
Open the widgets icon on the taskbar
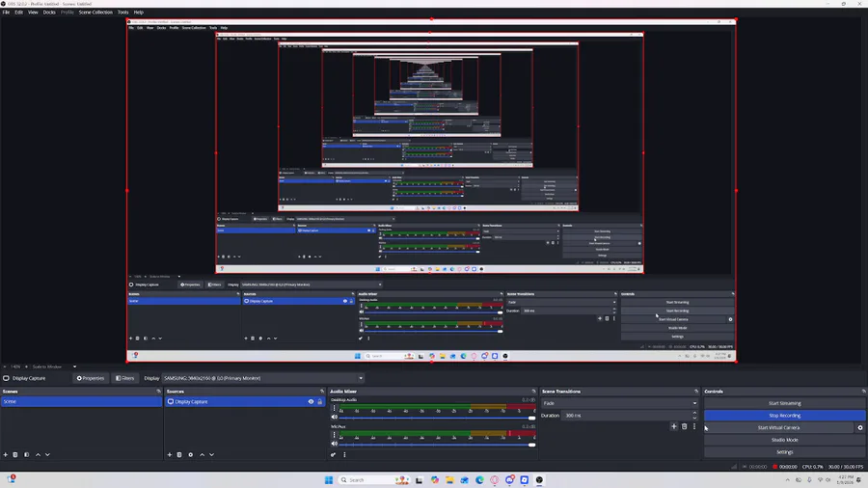(11, 479)
